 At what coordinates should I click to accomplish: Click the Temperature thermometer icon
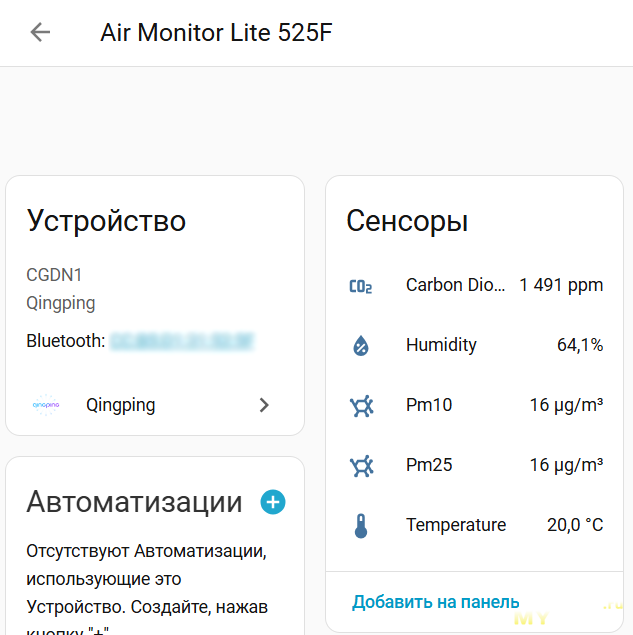(361, 526)
